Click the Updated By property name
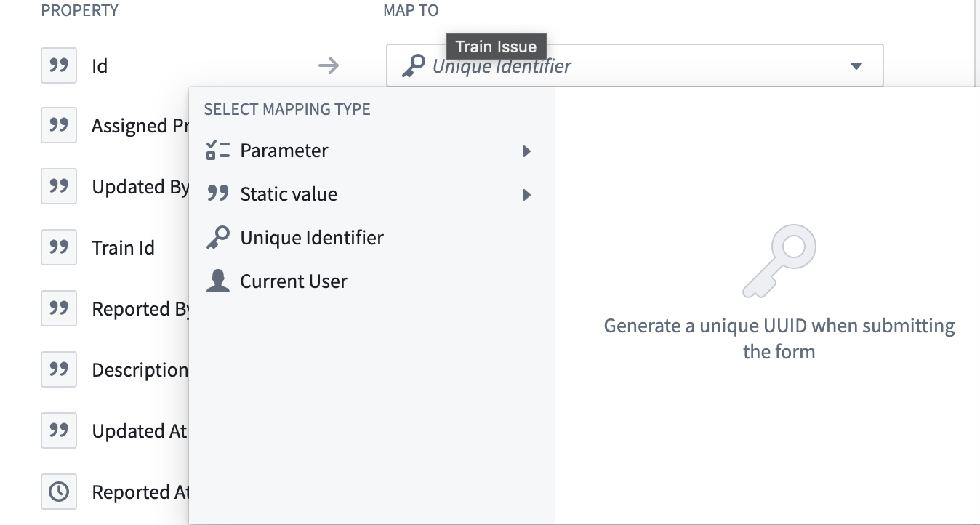980x525 pixels. pyautogui.click(x=140, y=187)
